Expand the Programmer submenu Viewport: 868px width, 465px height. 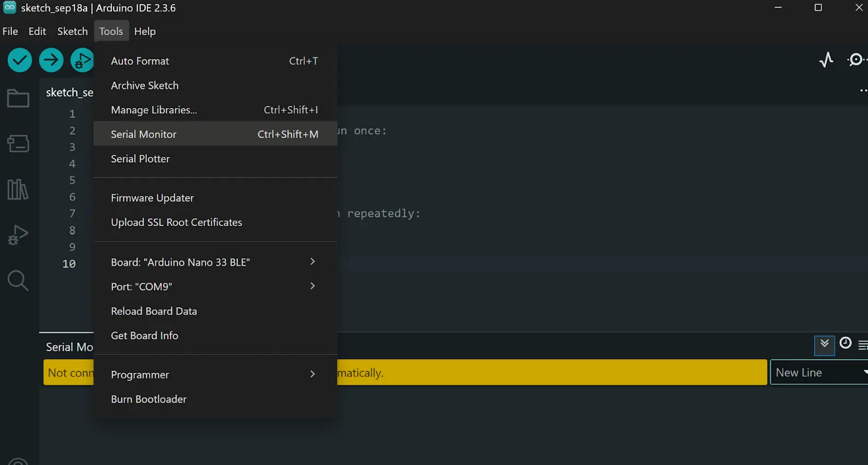pyautogui.click(x=215, y=375)
